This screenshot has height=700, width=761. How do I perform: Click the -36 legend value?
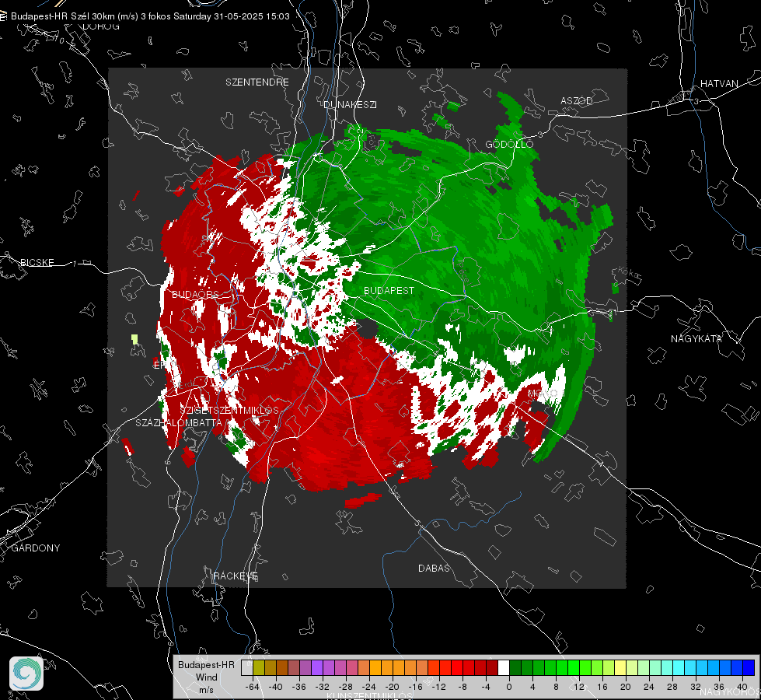pos(299,687)
